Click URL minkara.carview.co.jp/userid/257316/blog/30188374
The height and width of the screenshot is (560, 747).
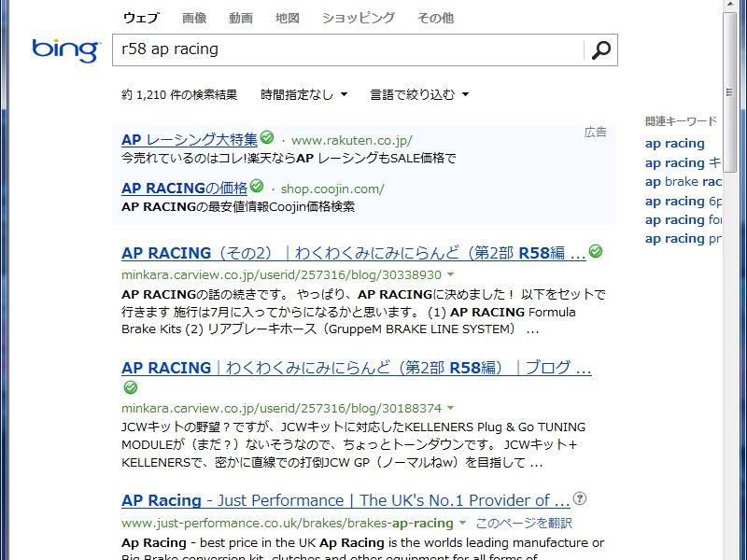(x=282, y=408)
